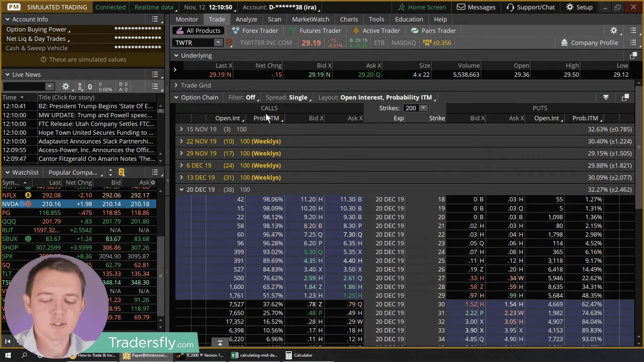Switch to the Scan tab
644x362 pixels.
[275, 19]
